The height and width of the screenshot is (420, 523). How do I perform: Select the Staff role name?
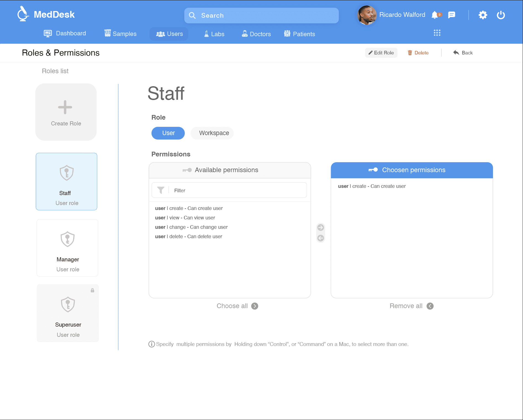(x=65, y=193)
